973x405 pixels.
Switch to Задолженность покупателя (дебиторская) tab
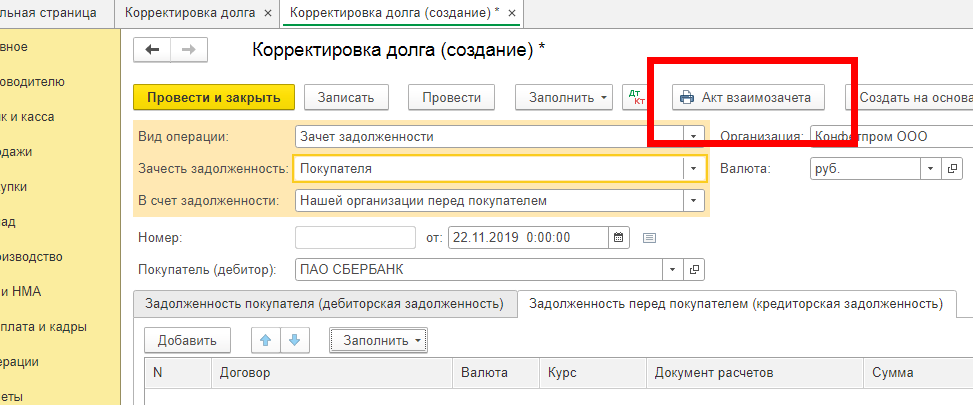[x=323, y=303]
